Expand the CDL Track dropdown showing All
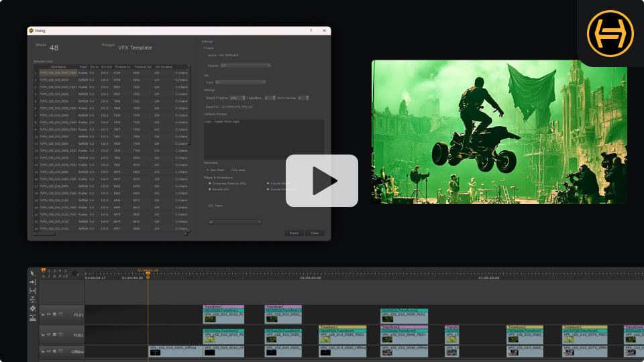The width and height of the screenshot is (644, 362). point(234,222)
